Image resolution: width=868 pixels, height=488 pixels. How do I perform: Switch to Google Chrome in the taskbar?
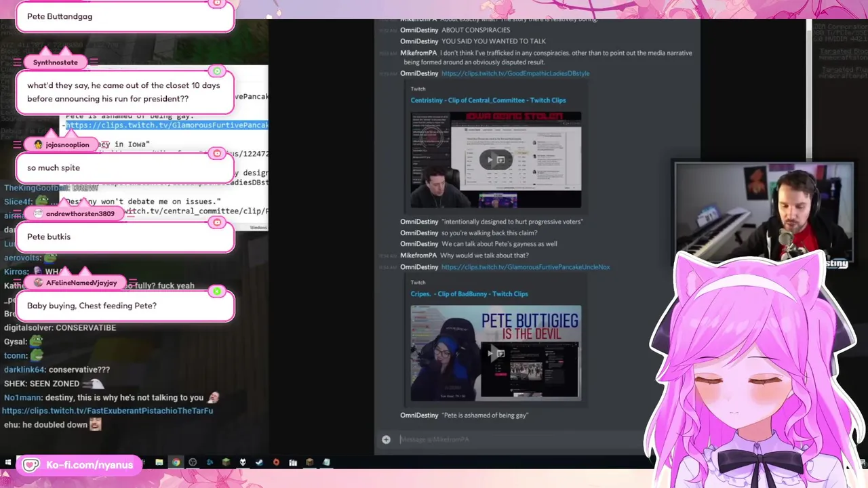[x=176, y=462]
